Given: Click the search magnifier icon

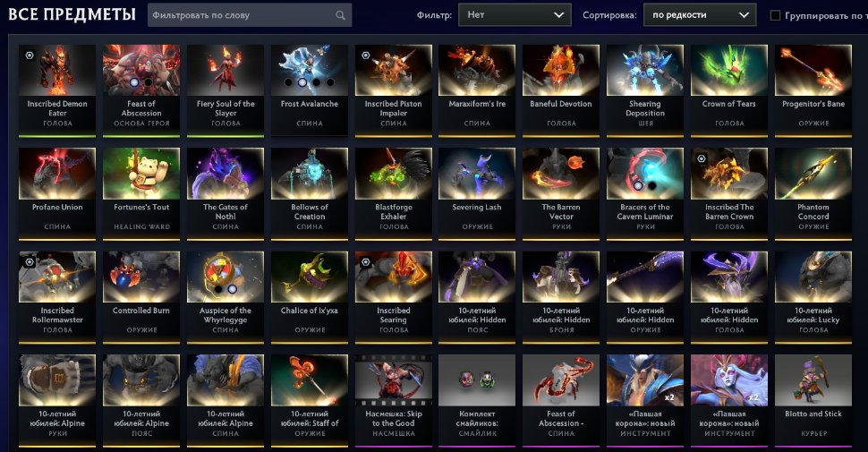Looking at the screenshot, I should (340, 15).
